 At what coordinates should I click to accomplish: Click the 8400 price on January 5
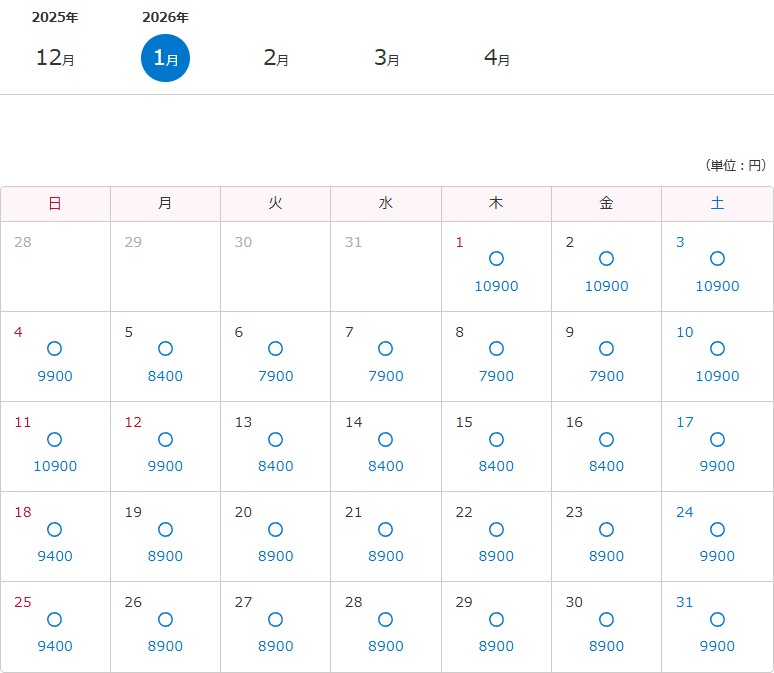(x=165, y=376)
